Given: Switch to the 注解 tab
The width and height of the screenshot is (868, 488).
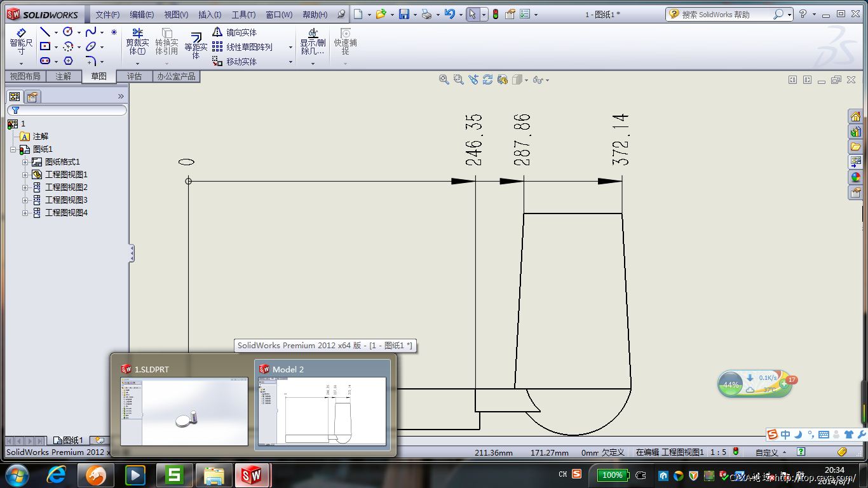Looking at the screenshot, I should (x=63, y=76).
